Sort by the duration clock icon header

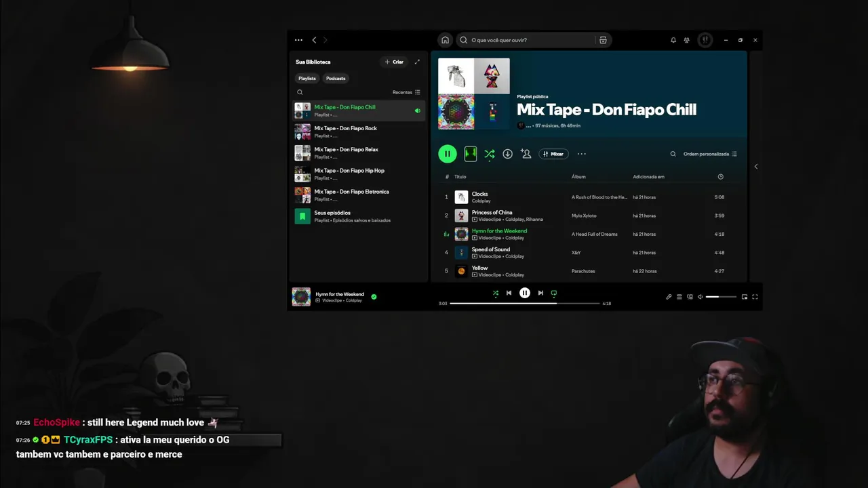pyautogui.click(x=720, y=177)
